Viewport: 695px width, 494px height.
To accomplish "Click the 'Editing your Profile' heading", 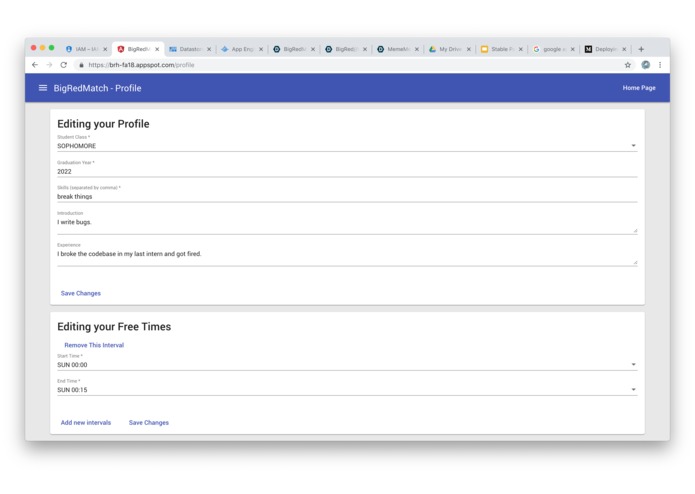I will (x=103, y=124).
